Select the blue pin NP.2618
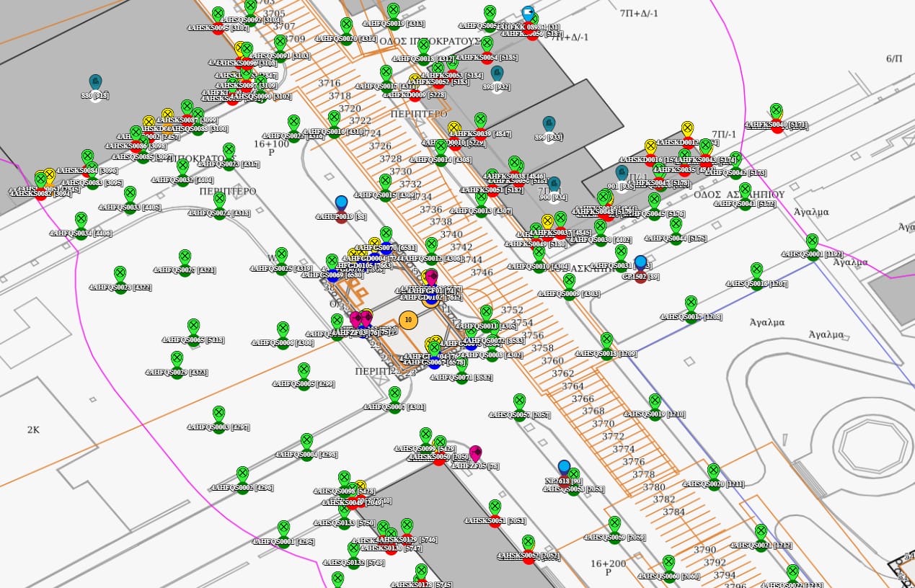 pos(564,468)
